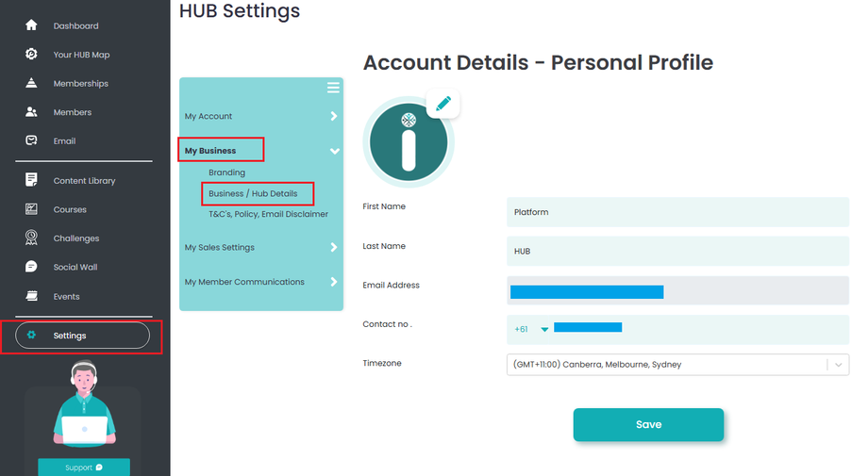Click the Support button

(84, 468)
